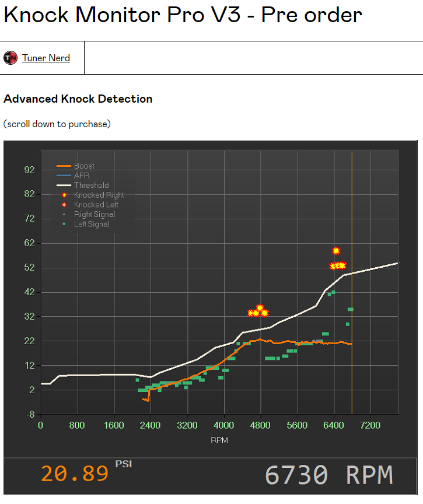Click the 4000 tick on RPM axis

[223, 425]
